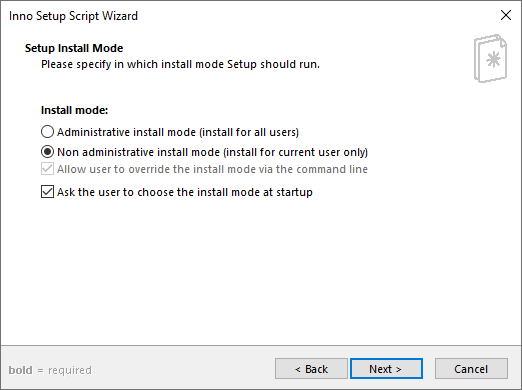
Task: Click the word 'startup' in the checkbox label
Action: pyautogui.click(x=294, y=193)
